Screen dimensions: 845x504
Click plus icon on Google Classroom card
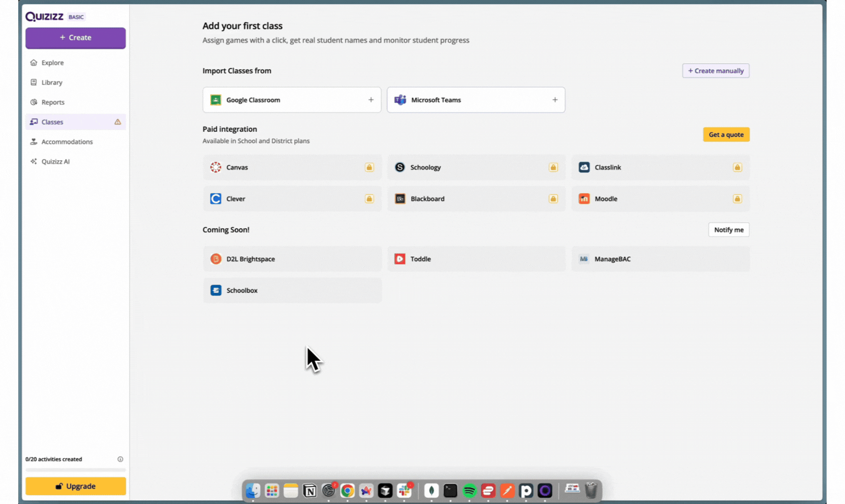click(371, 100)
